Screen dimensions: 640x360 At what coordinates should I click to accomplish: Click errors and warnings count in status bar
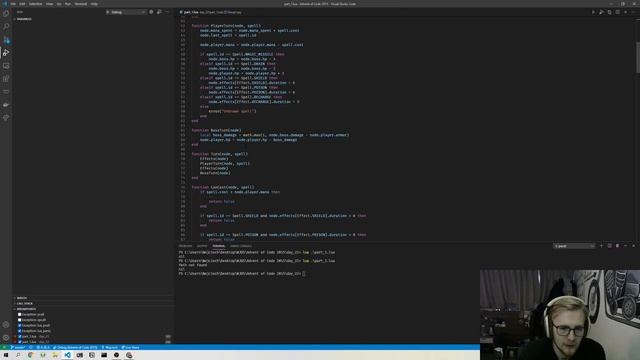[x=42, y=347]
